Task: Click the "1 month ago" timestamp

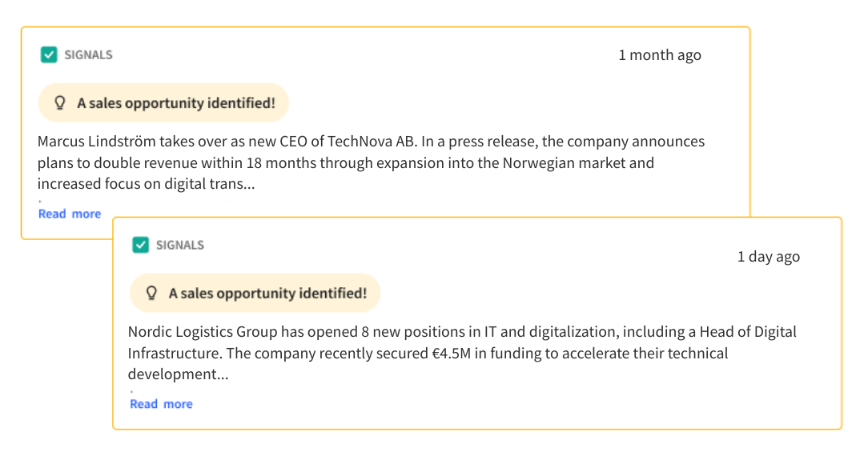Action: (x=659, y=55)
